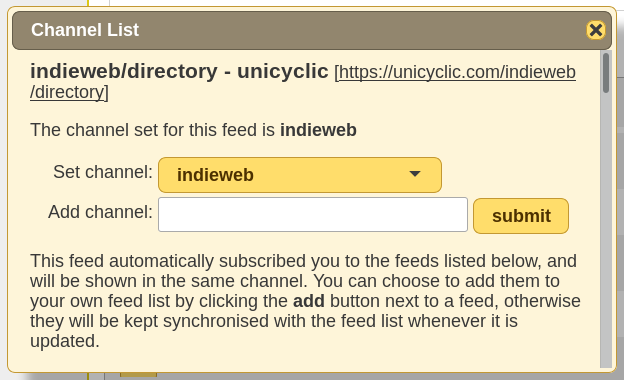Viewport: 624px width, 380px height.
Task: Grab the dialog's vertical scrollbar thumb
Action: (606, 73)
